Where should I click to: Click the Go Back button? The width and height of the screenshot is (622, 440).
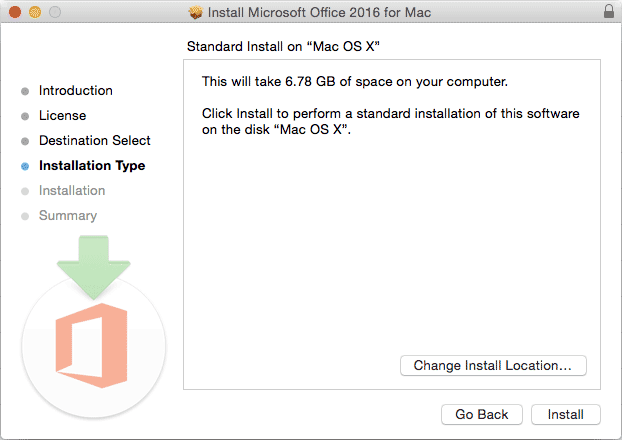(482, 414)
